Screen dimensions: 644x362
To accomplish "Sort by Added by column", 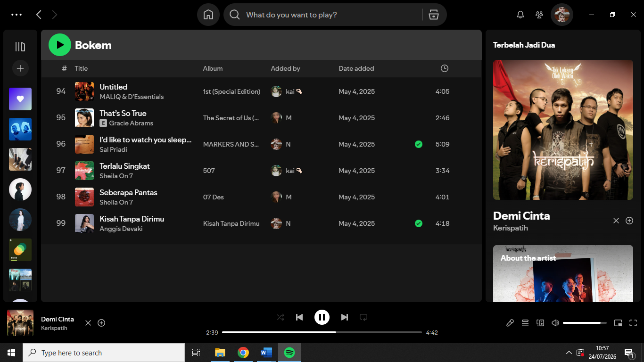I will (x=285, y=68).
